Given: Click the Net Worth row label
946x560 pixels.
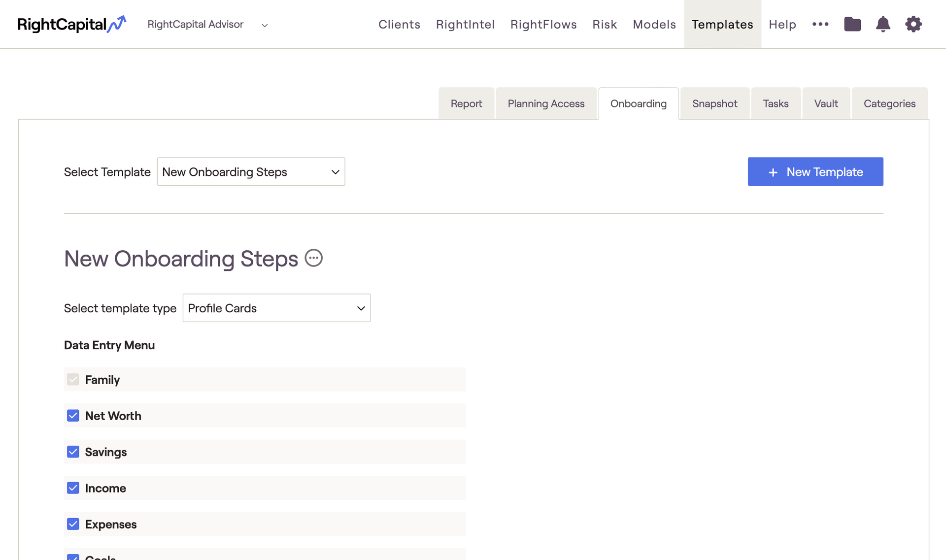Looking at the screenshot, I should tap(113, 416).
